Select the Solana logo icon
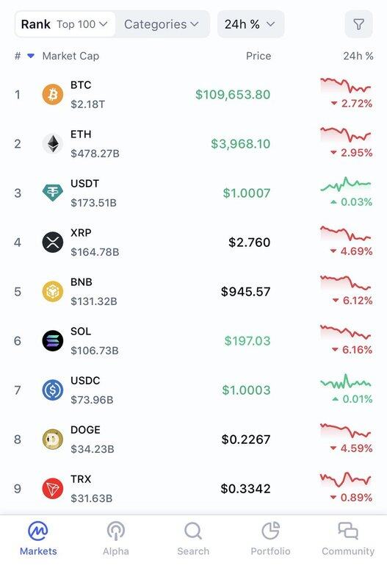 52,341
